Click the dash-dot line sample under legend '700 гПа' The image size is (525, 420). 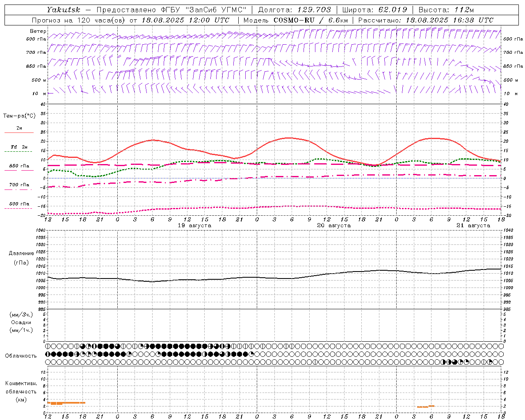[18, 189]
